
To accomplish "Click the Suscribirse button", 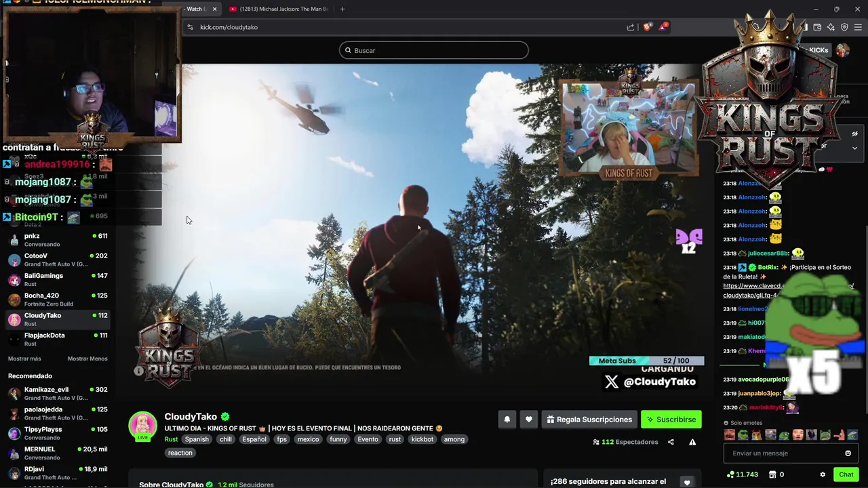I will (x=671, y=420).
